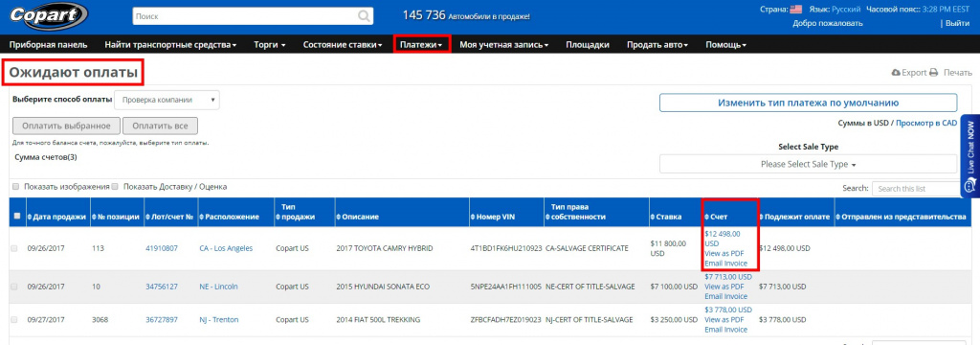Sort by № позиции column
Viewport: 980px width, 345px height.
click(116, 217)
